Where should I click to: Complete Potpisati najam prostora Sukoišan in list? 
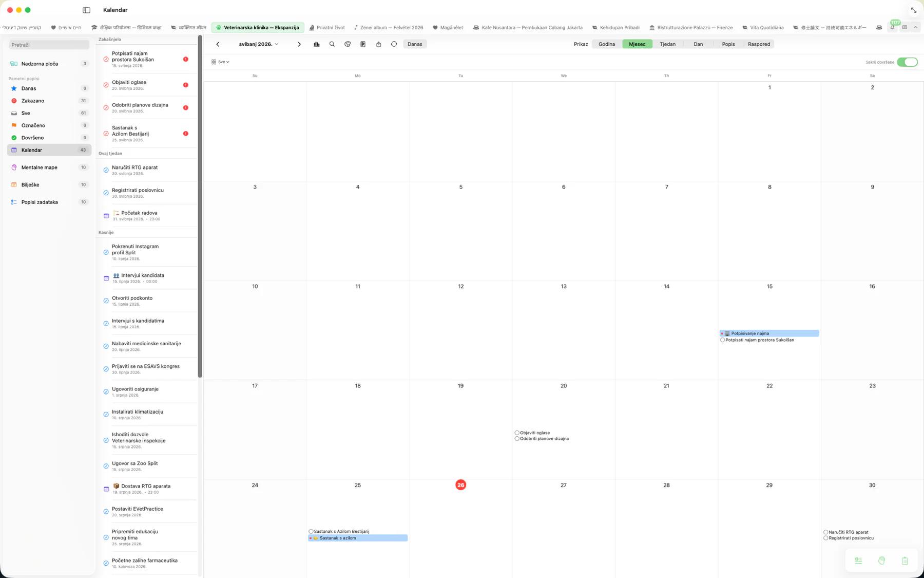pyautogui.click(x=106, y=59)
